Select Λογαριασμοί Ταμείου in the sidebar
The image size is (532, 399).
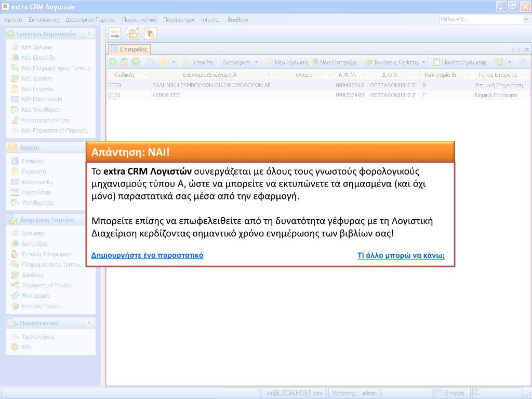[43, 285]
